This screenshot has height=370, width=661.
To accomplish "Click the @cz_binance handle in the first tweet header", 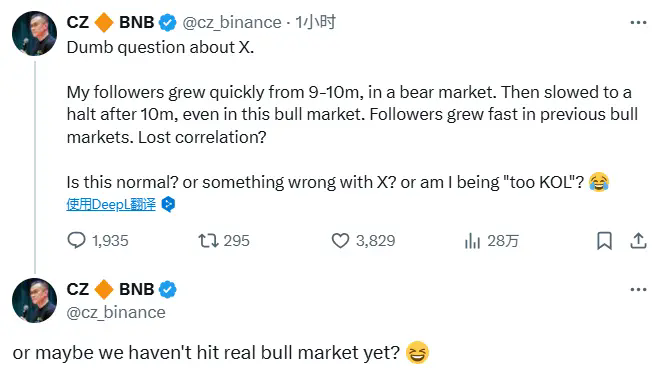I will click(x=232, y=22).
